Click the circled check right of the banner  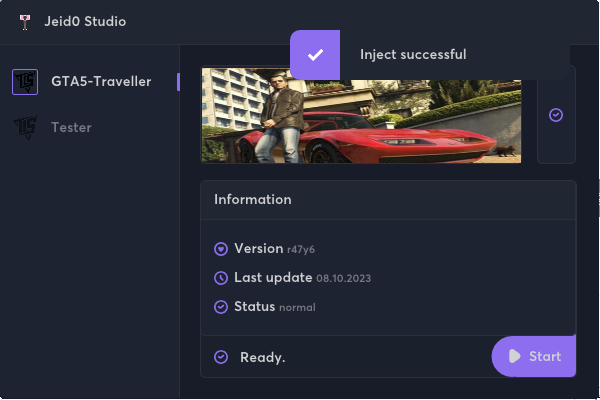coord(556,115)
